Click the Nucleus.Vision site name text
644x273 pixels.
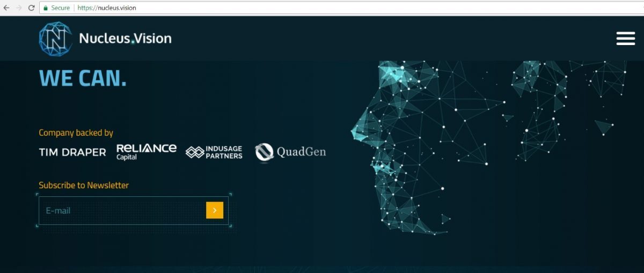pos(125,38)
